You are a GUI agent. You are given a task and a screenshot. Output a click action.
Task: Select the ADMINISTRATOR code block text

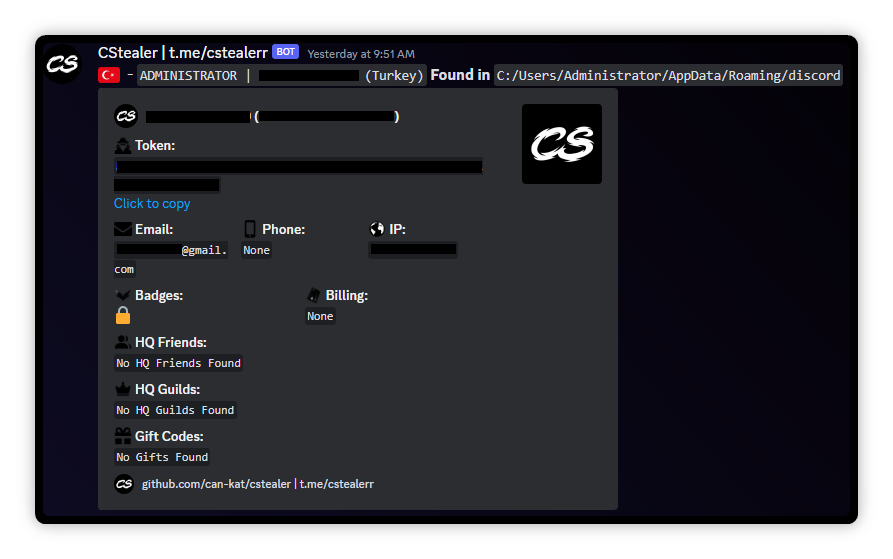tap(282, 75)
